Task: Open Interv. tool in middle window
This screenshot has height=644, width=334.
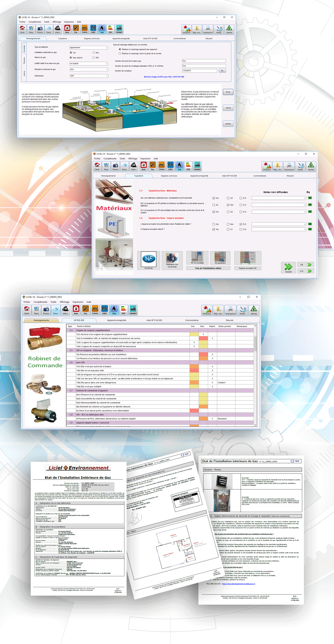Action: point(134,166)
